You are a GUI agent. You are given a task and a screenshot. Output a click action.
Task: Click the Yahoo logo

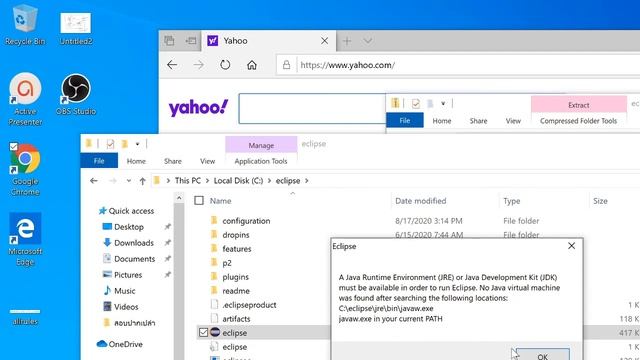point(198,108)
